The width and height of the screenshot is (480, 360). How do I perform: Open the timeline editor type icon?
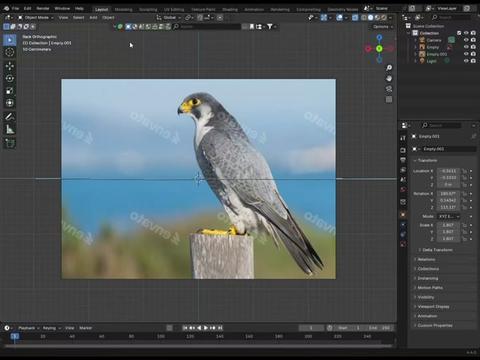[x=8, y=328]
